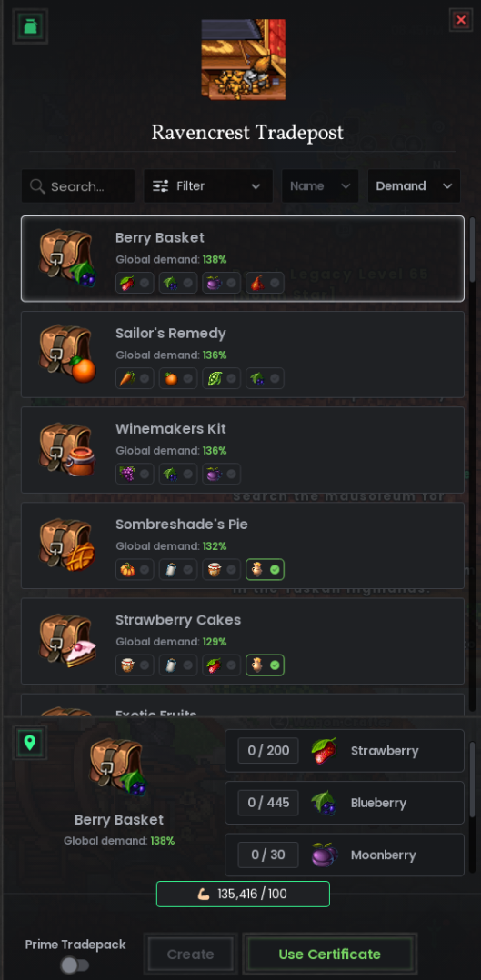
Task: Click the tradepack list scrollbar
Action: [472, 250]
